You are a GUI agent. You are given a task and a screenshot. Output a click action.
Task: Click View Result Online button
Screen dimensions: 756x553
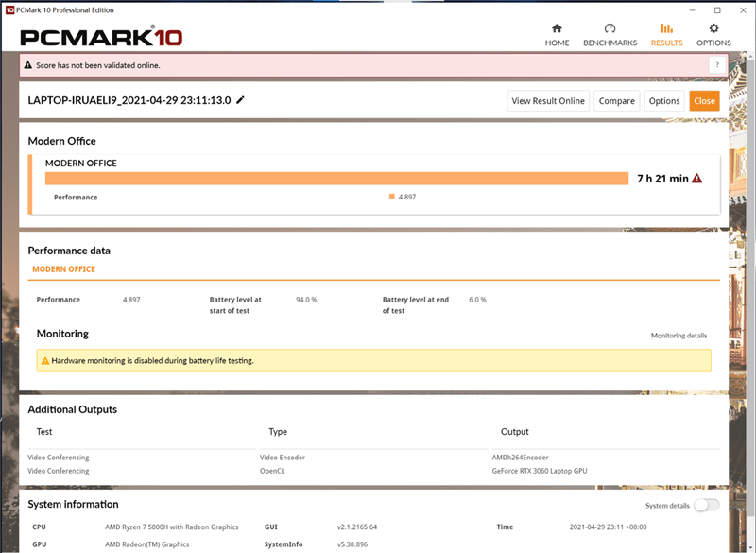548,101
